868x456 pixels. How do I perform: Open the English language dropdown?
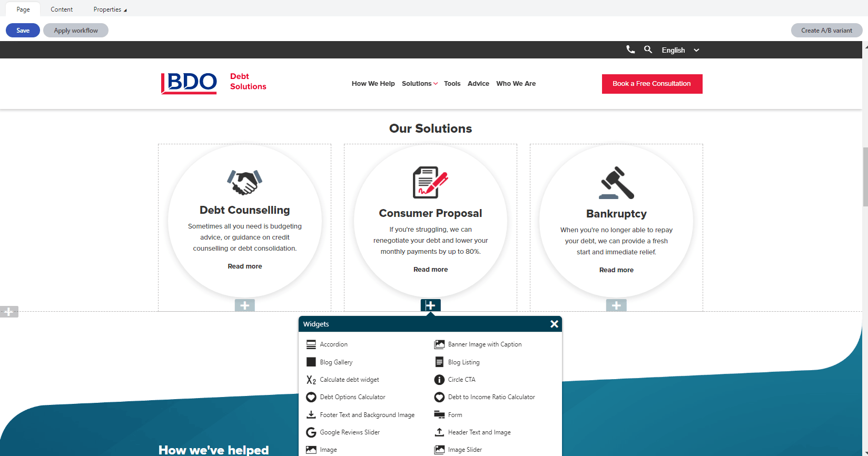click(x=680, y=50)
